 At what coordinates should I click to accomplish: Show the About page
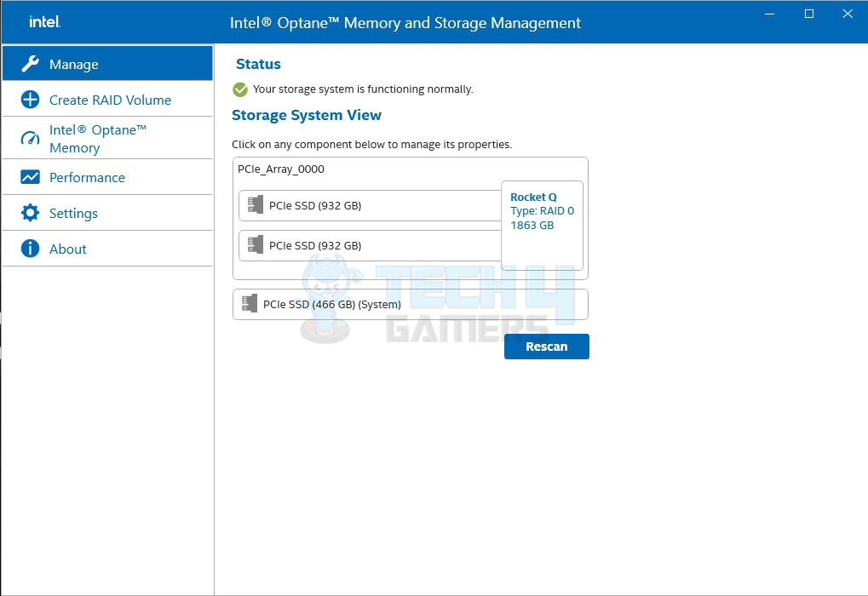(x=107, y=249)
